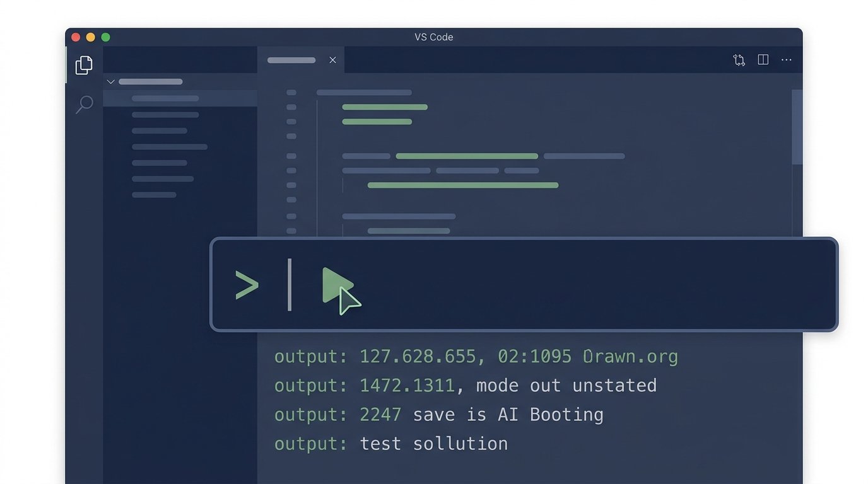This screenshot has height=484, width=868.
Task: Click the "Drawn.org" output text
Action: [630, 357]
